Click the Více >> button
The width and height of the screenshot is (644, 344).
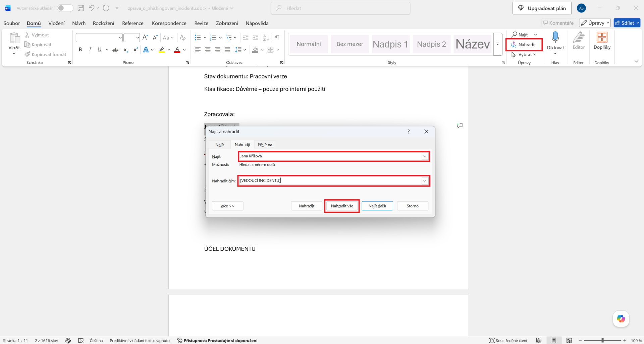227,206
